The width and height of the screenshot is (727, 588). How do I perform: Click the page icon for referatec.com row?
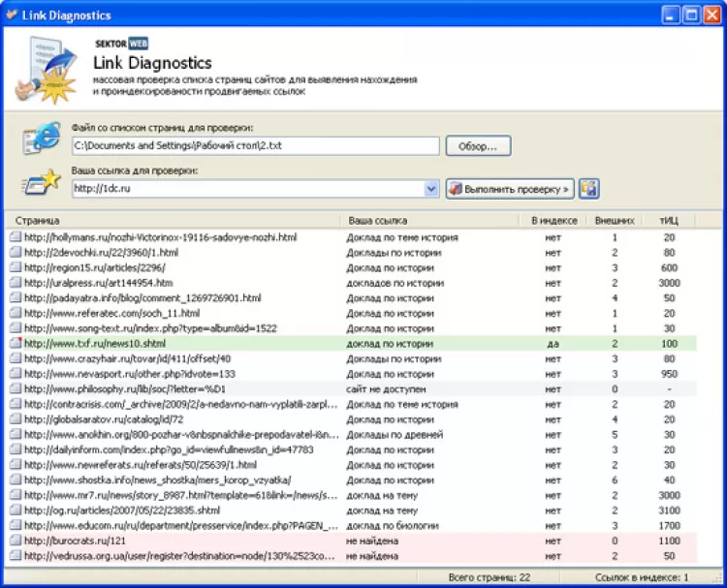(x=16, y=313)
